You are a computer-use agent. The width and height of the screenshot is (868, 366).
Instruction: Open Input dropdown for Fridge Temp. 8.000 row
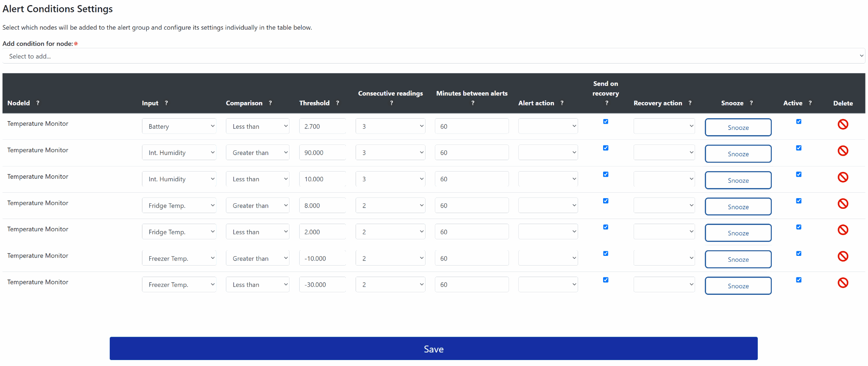(x=179, y=205)
